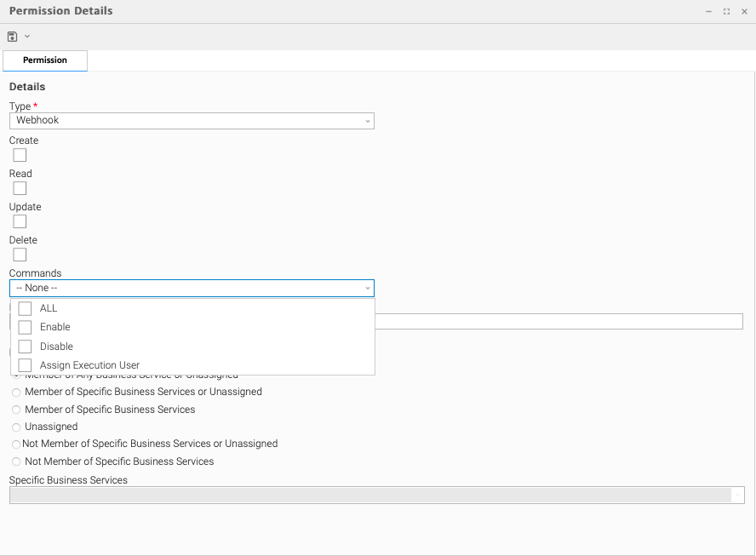Check the ALL commands option
The width and height of the screenshot is (756, 556).
coord(25,308)
